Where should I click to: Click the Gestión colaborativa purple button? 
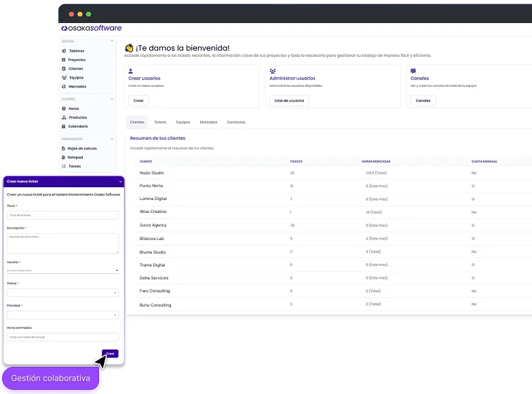tap(50, 378)
